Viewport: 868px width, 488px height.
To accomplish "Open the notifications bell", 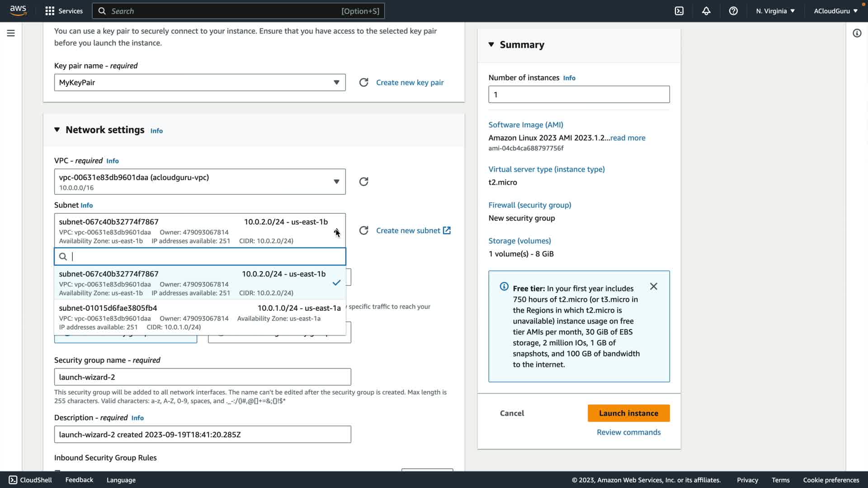I will click(x=706, y=11).
